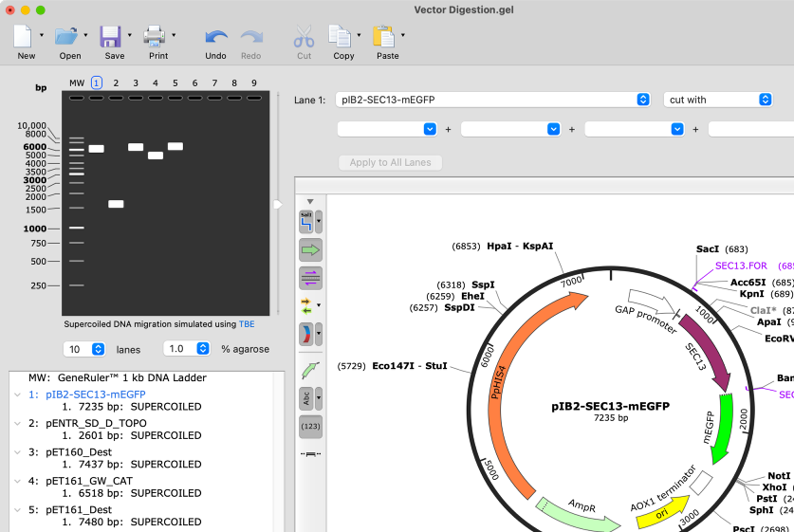The height and width of the screenshot is (532, 794).
Task: Click the line width adjust icon
Action: click(310, 454)
